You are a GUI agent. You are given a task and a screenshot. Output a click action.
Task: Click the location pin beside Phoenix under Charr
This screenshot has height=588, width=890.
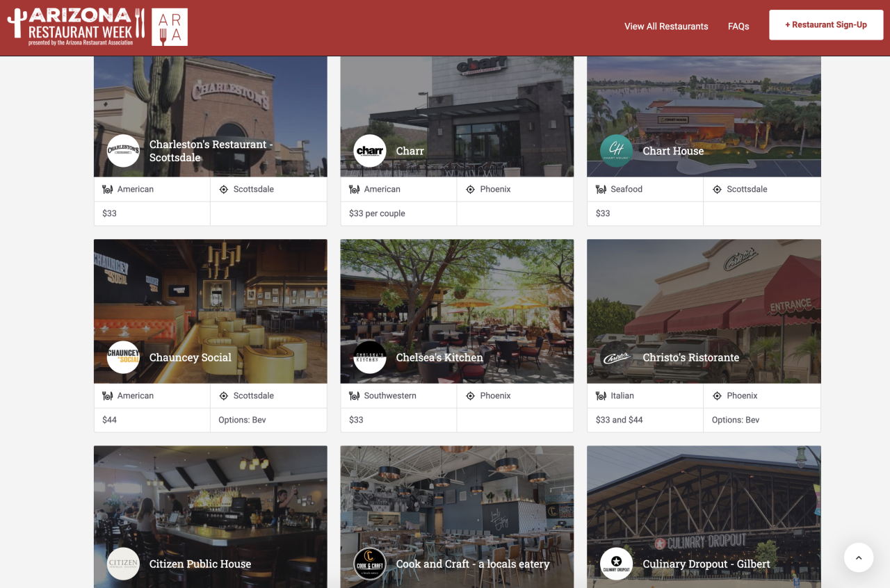click(470, 188)
